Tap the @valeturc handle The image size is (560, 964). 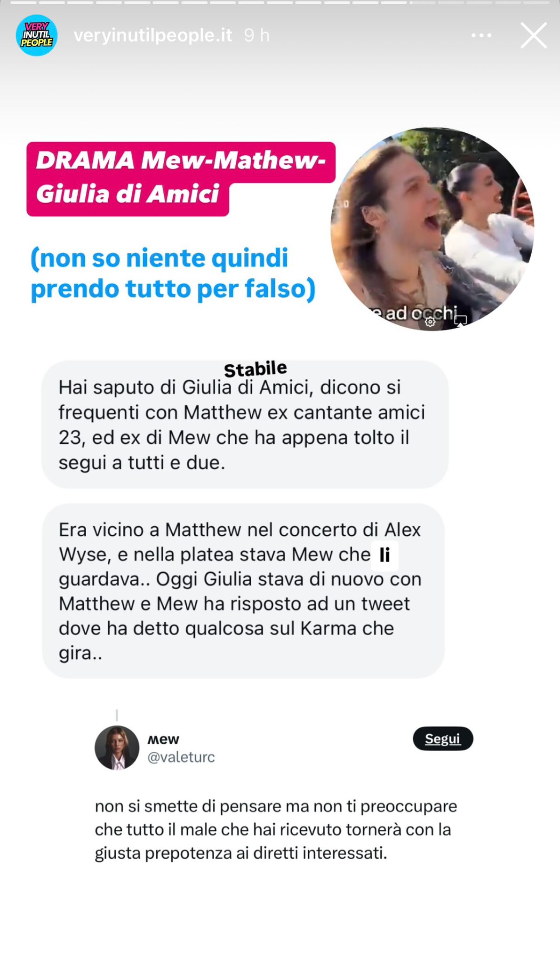181,757
